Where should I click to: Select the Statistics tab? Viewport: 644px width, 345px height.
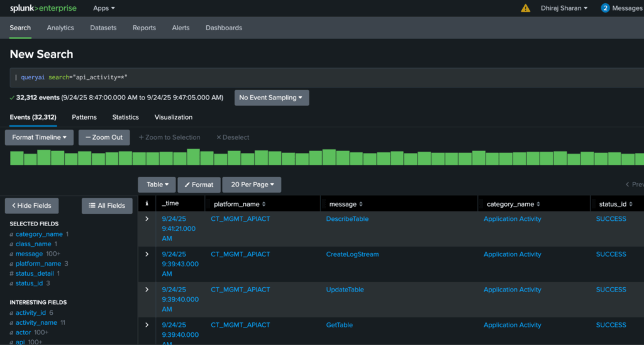point(125,117)
